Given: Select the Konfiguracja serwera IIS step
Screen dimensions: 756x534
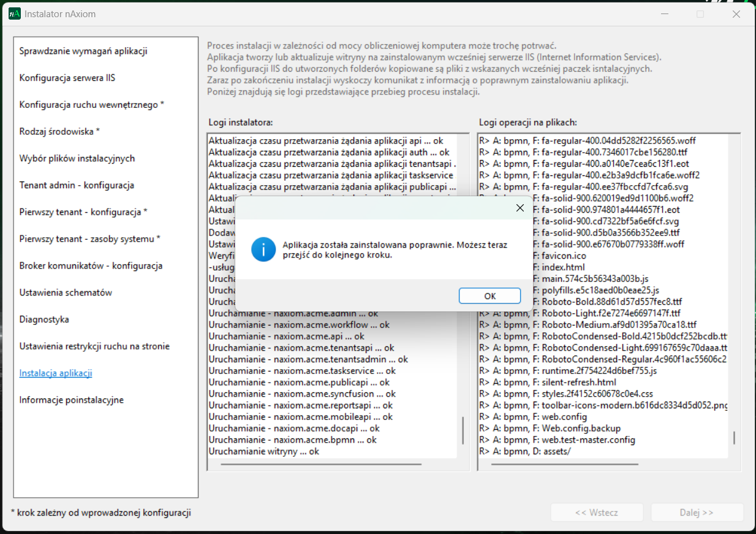Looking at the screenshot, I should 67,78.
